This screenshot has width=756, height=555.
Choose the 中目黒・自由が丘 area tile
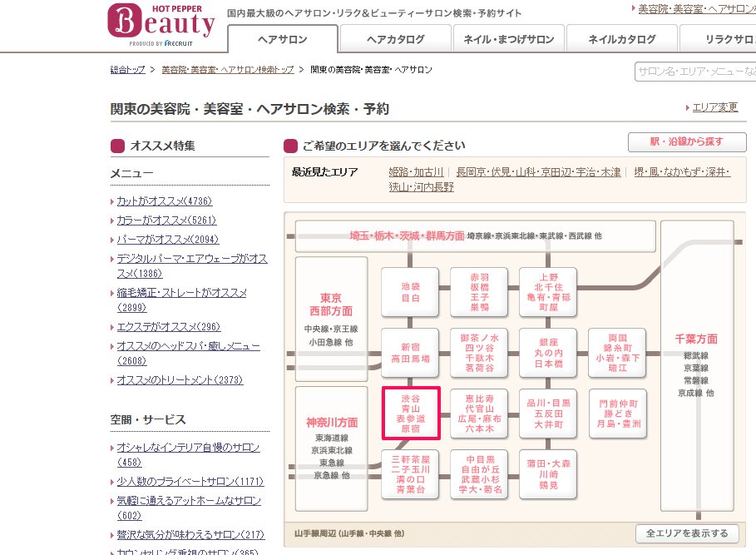479,474
